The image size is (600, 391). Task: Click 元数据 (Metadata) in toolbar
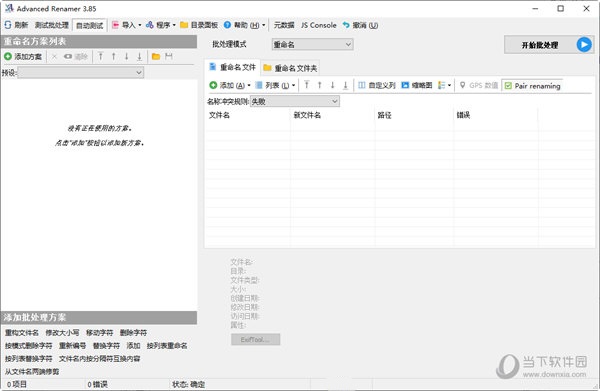[284, 25]
